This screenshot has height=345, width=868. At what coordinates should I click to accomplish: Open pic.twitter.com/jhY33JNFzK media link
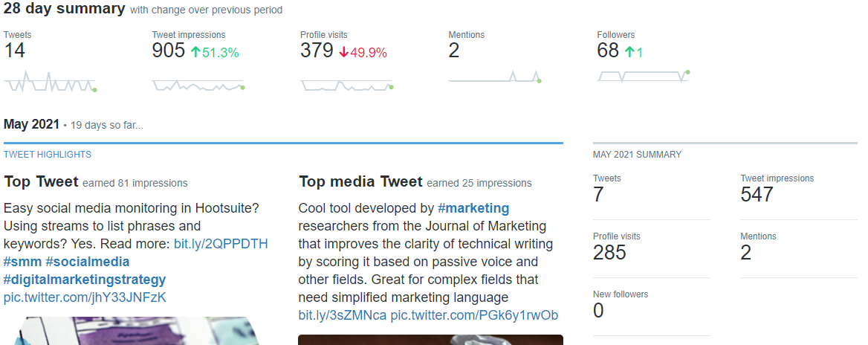pyautogui.click(x=85, y=297)
